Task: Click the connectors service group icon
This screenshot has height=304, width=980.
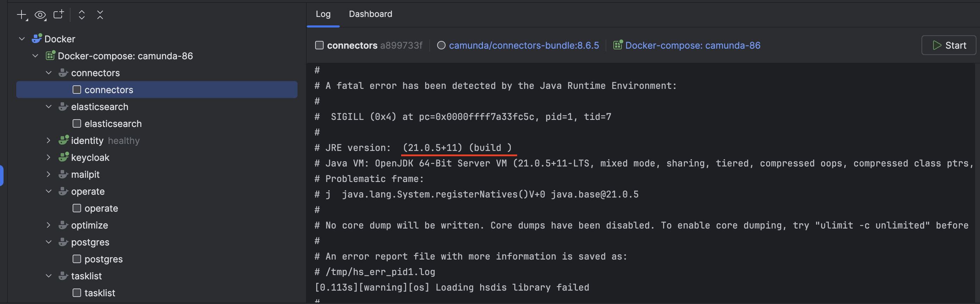Action: (x=63, y=73)
